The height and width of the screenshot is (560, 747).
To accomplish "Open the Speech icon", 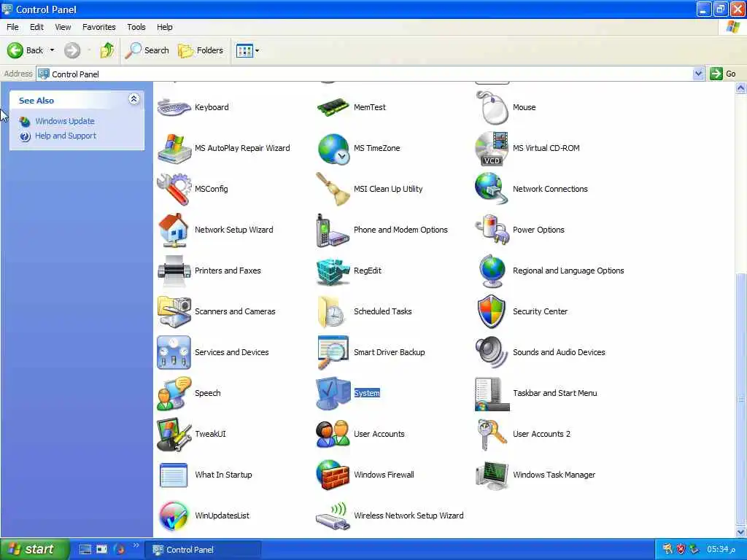I will tap(174, 393).
